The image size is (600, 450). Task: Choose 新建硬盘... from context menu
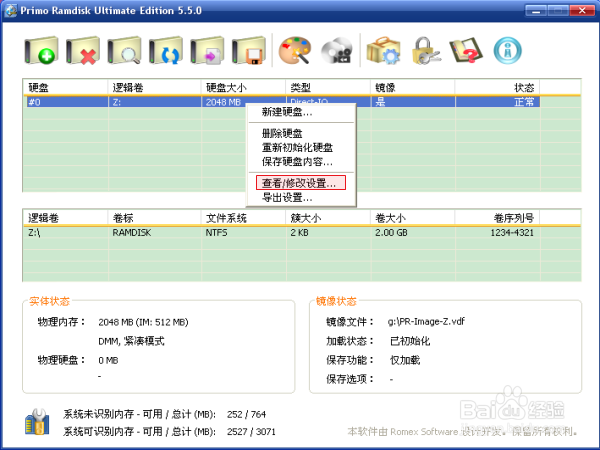287,112
